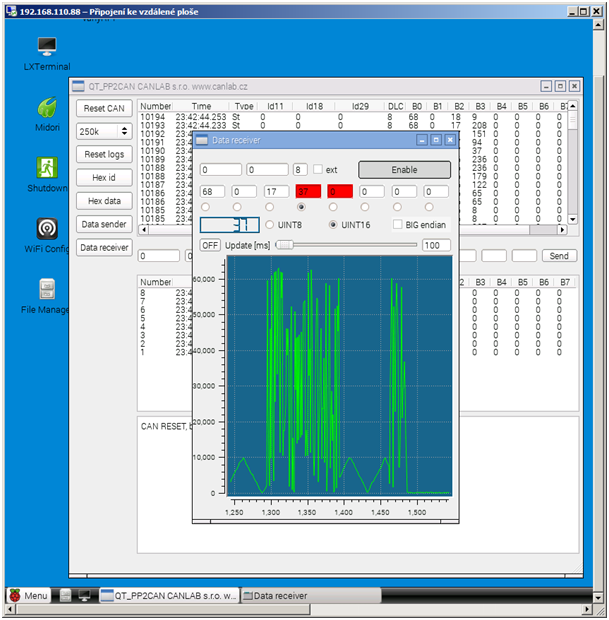Viewport: 609px width, 620px height.
Task: Select sent log row number 8
Action: click(142, 293)
